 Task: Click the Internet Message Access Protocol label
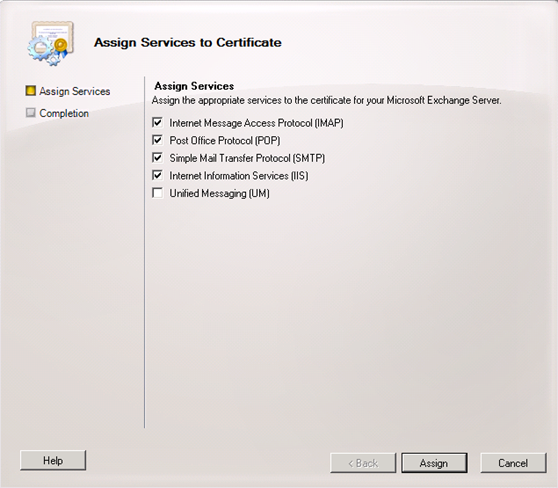[x=256, y=123]
